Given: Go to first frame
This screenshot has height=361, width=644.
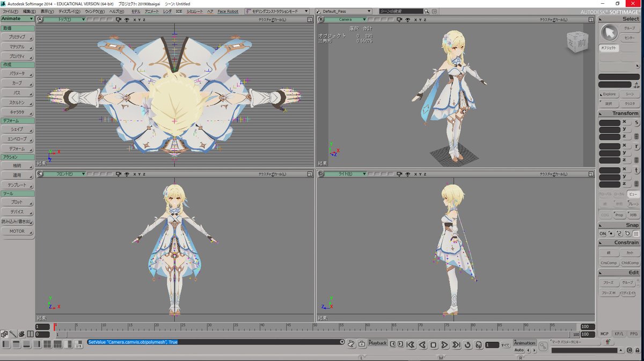Looking at the screenshot, I should tap(410, 344).
